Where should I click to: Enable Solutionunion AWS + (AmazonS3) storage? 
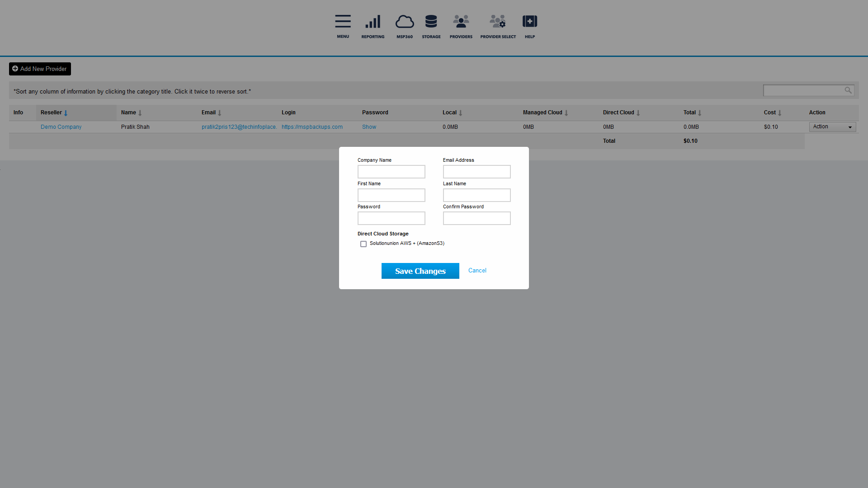pos(363,244)
